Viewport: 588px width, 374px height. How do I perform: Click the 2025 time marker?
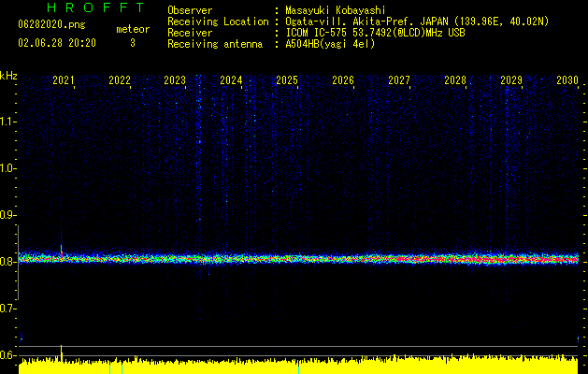[287, 80]
